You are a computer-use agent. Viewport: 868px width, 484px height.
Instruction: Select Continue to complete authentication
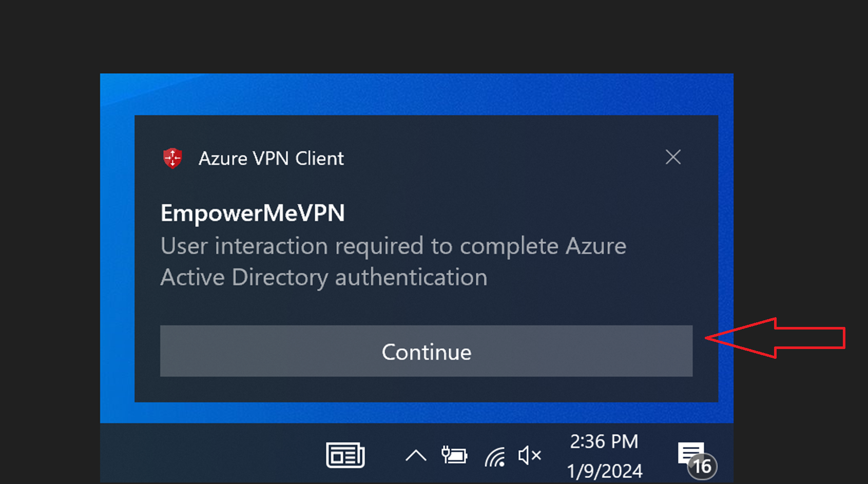426,352
